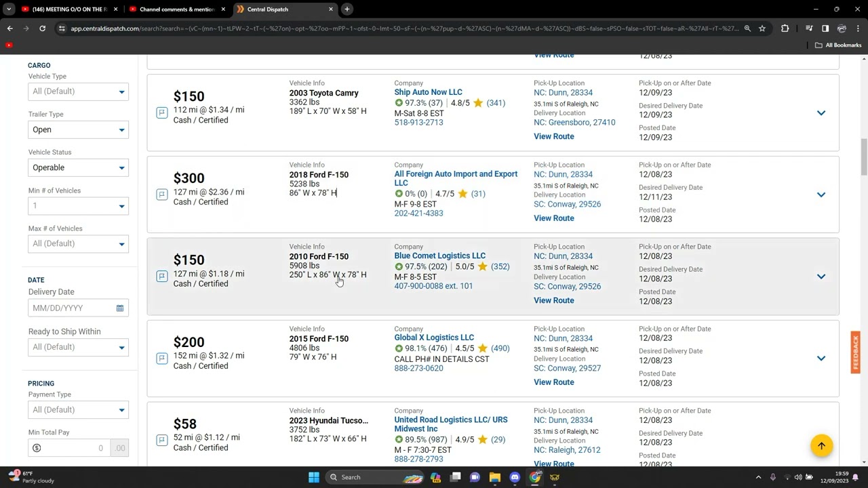Click note icon beside $300 Ford F-150 listing
This screenshot has height=488, width=868.
tap(162, 195)
